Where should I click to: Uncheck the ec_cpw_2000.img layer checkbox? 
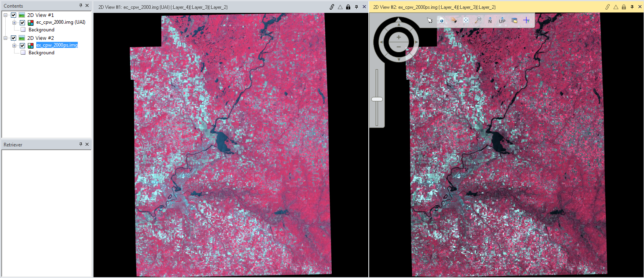pyautogui.click(x=22, y=23)
